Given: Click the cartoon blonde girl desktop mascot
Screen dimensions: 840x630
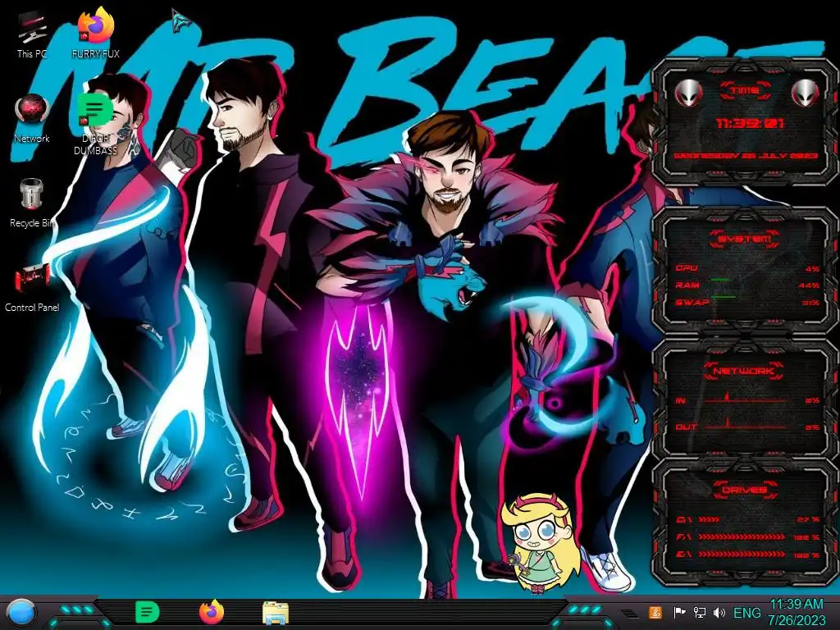Looking at the screenshot, I should click(541, 544).
